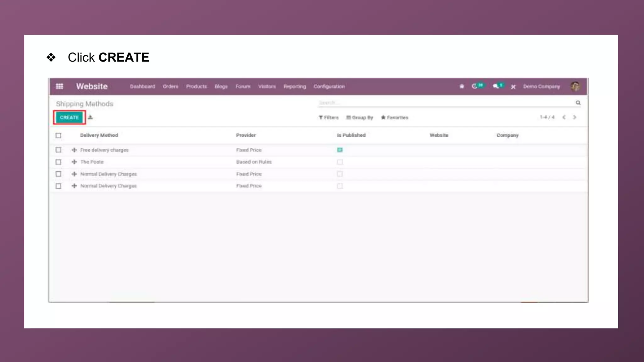The image size is (644, 362).
Task: Open the Configuration menu
Action: click(x=329, y=86)
